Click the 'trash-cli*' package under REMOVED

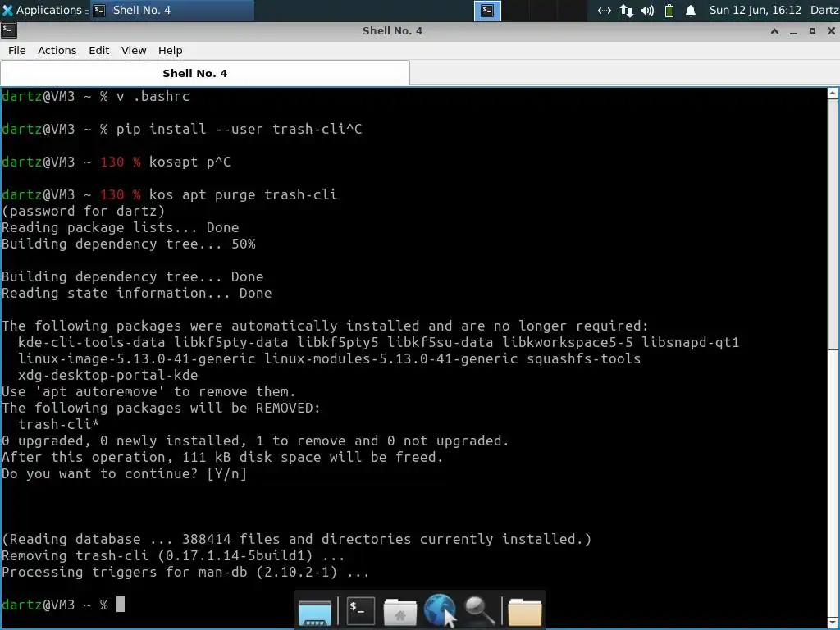tap(58, 424)
